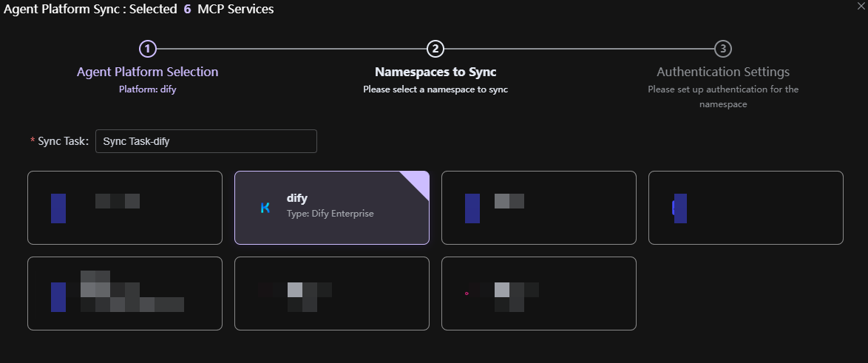
Task: Click the blue icon in the card right of dify
Action: pos(472,208)
